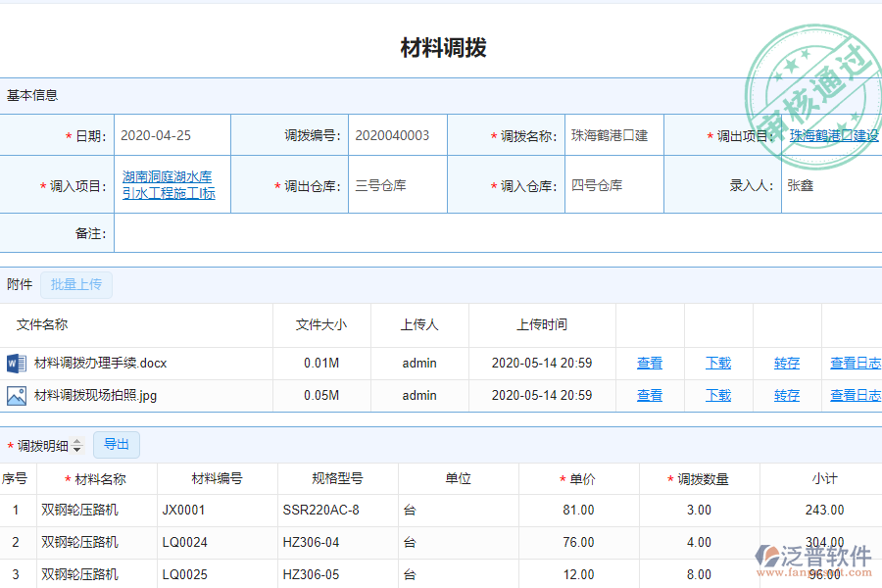Click 转存 for the docx attachment
Screen dimensions: 882x588
787,363
